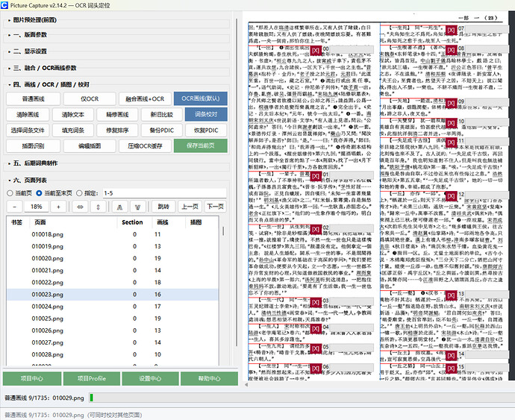515x420 pixels.
Task: Open the 项目中心 tab at bottom
Action: pyautogui.click(x=32, y=378)
